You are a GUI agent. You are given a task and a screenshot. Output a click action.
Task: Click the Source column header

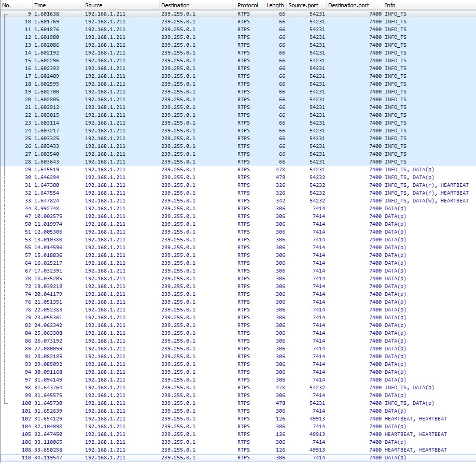pyautogui.click(x=121, y=5)
